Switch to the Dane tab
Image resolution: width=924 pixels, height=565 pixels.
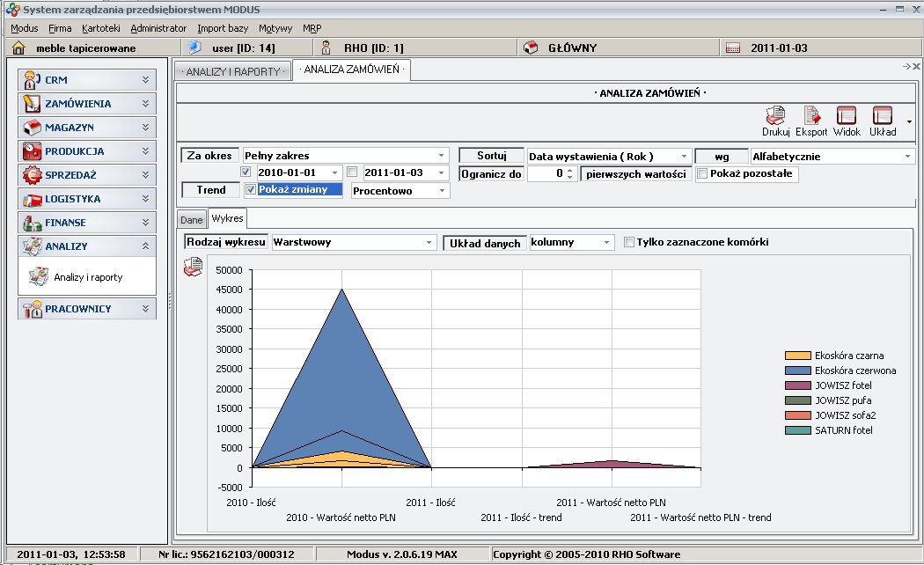coord(192,219)
